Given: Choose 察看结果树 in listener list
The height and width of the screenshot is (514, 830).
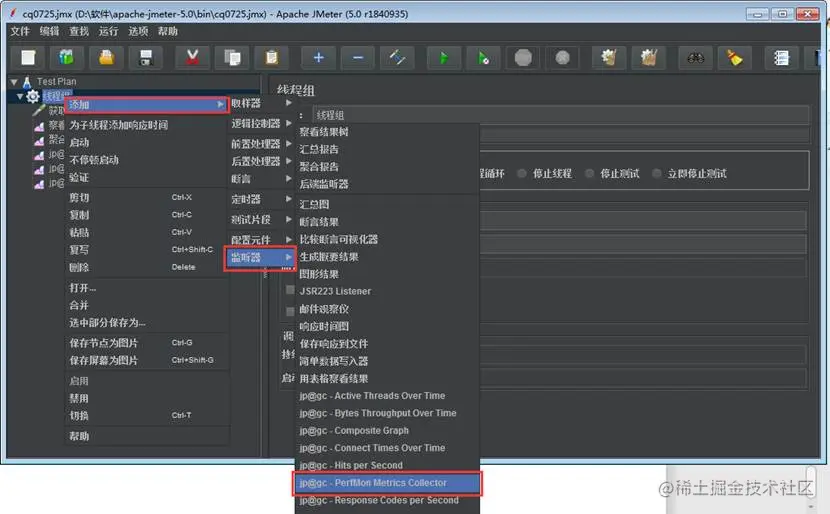Looking at the screenshot, I should 387,132.
